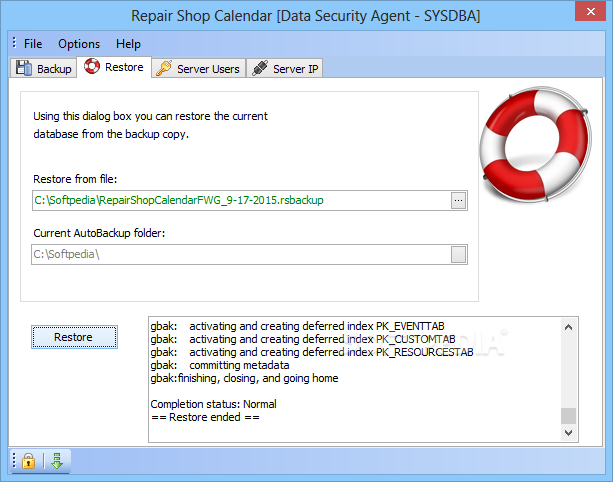Open the Help menu
Viewport: 613px width, 482px height.
(x=128, y=44)
